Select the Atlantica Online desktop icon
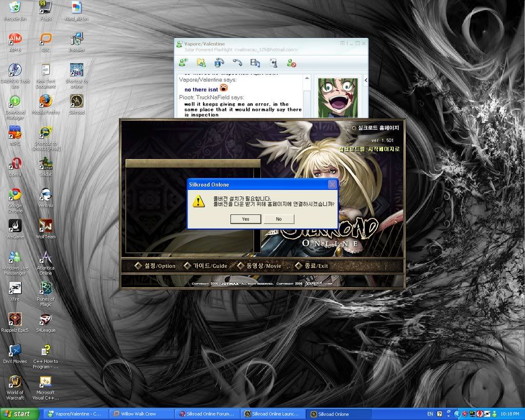 (x=46, y=263)
